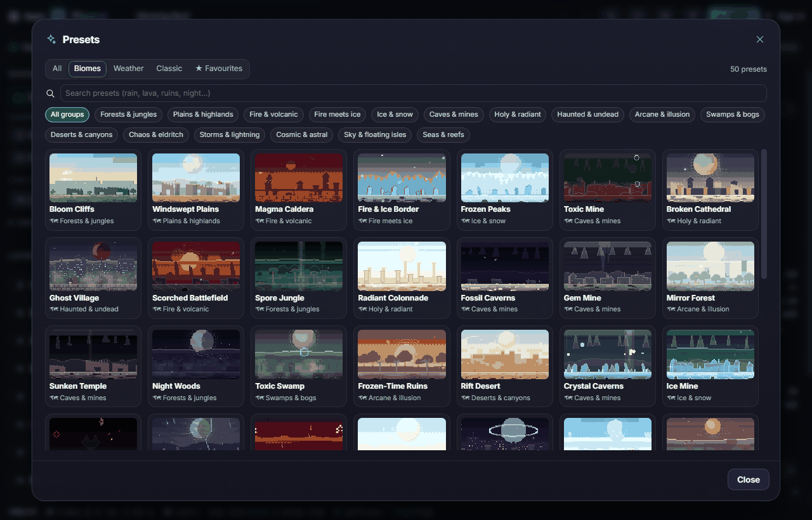Viewport: 812px width, 520px height.
Task: Select the Windswept Plains preset thumbnail
Action: 196,178
